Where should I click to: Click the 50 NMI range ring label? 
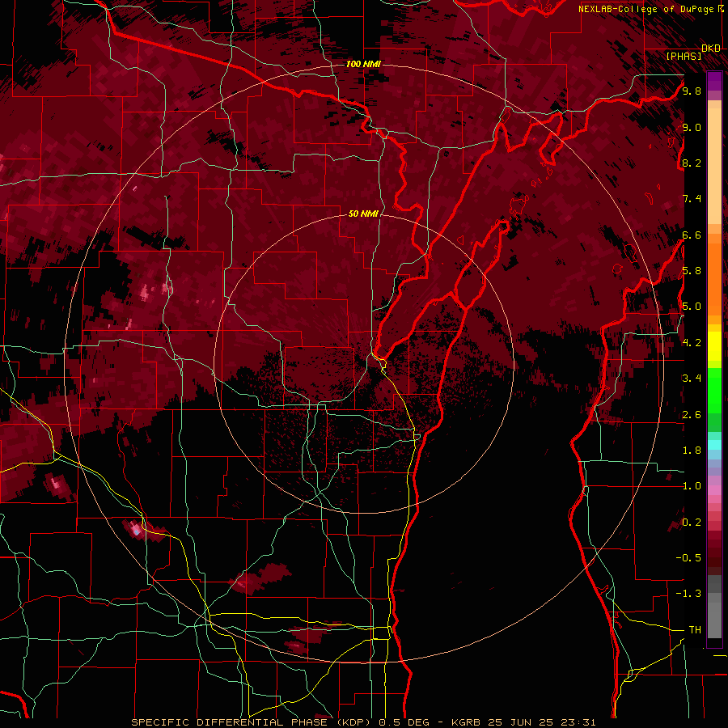(x=363, y=214)
